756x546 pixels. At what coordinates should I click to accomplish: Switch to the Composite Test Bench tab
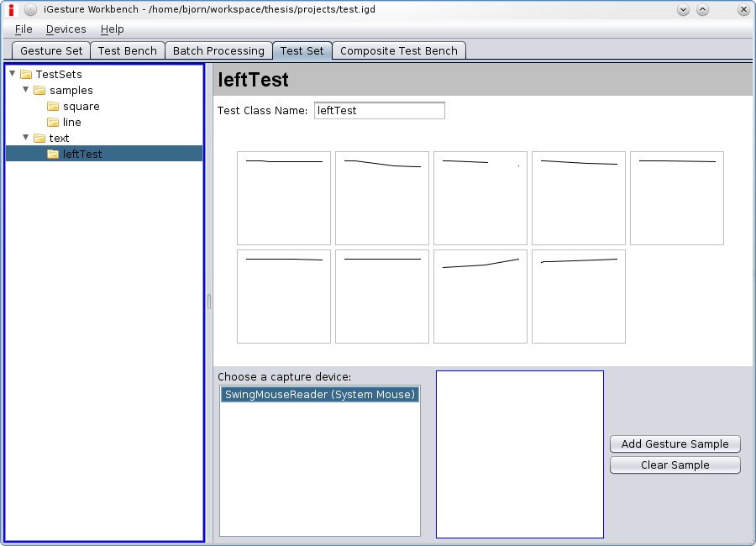coord(398,51)
